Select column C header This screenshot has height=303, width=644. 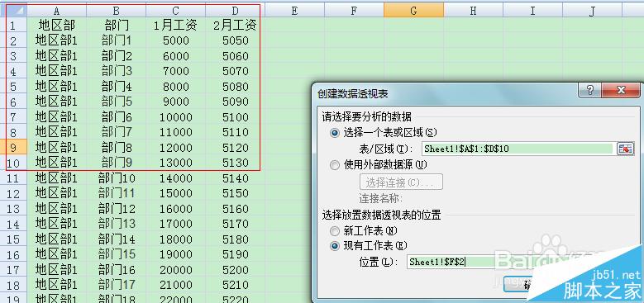[176, 10]
